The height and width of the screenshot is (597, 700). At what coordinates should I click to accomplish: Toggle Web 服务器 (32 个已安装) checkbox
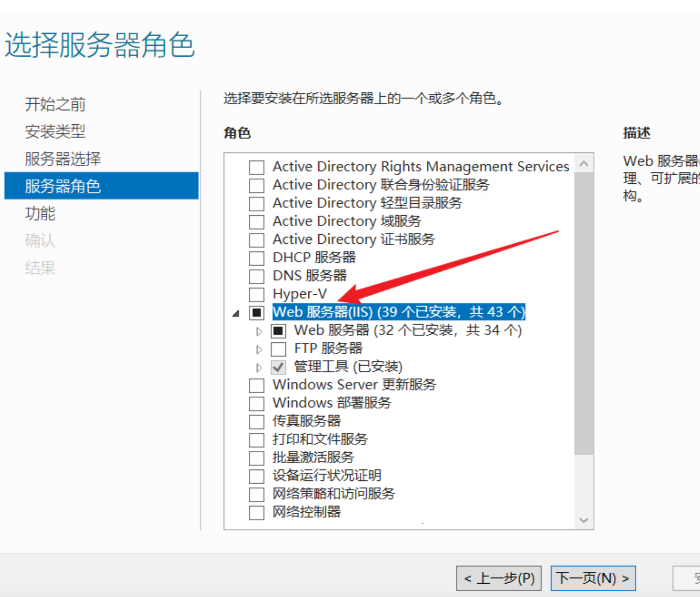[x=278, y=331]
